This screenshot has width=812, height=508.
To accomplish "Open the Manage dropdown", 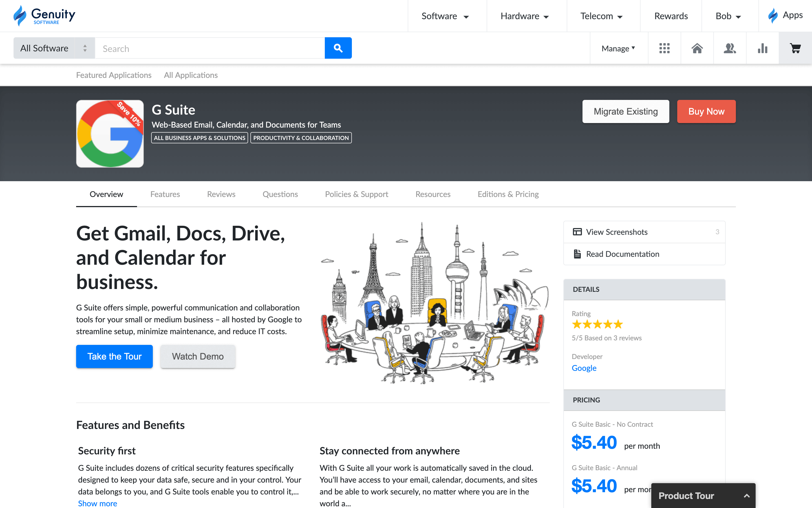I will click(x=618, y=48).
